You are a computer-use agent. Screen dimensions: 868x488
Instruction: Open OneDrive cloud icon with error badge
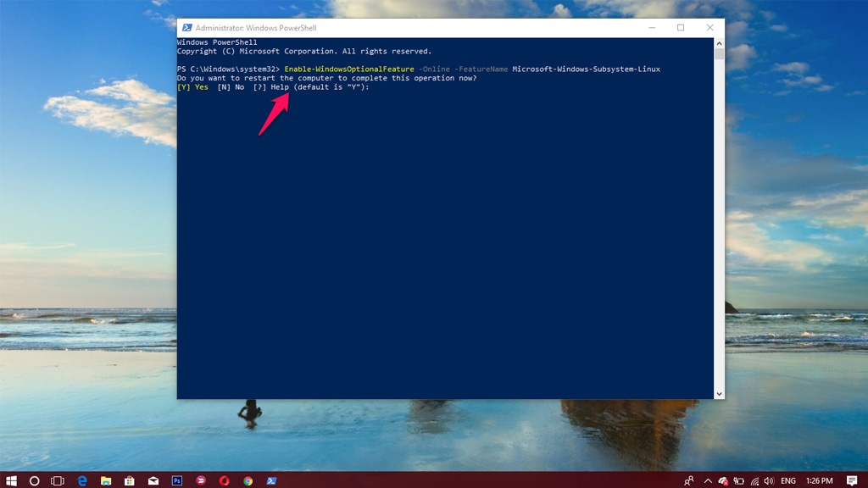pyautogui.click(x=723, y=480)
